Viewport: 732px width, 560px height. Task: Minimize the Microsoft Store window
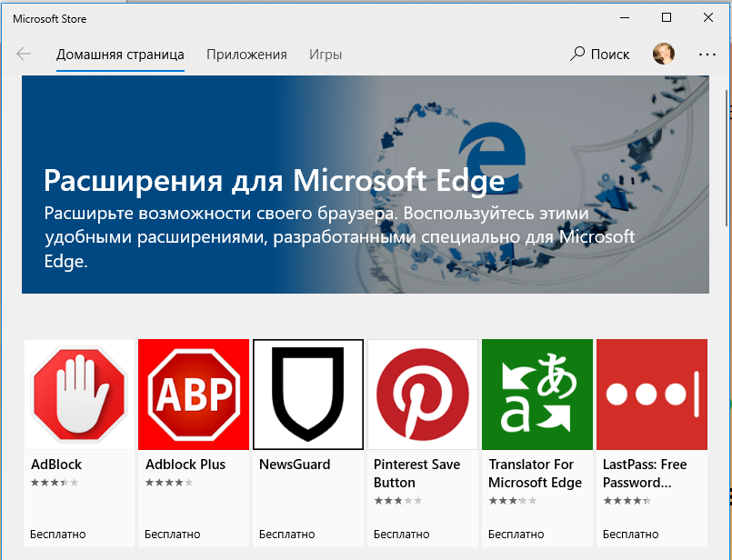[x=625, y=18]
